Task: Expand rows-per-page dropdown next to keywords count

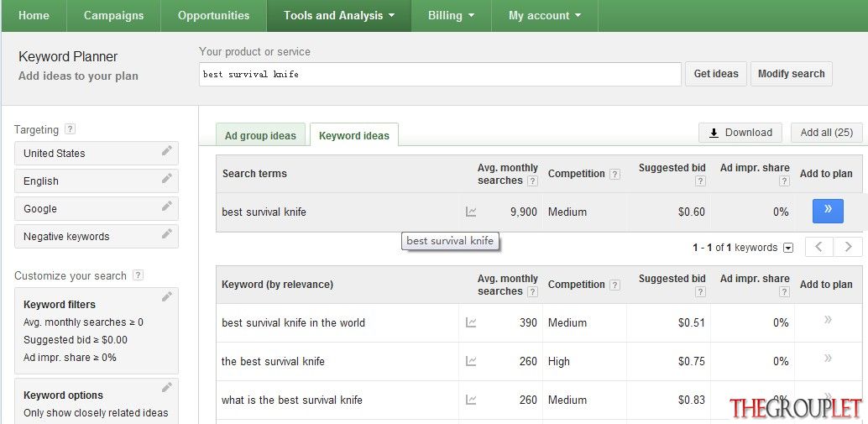Action: 788,248
